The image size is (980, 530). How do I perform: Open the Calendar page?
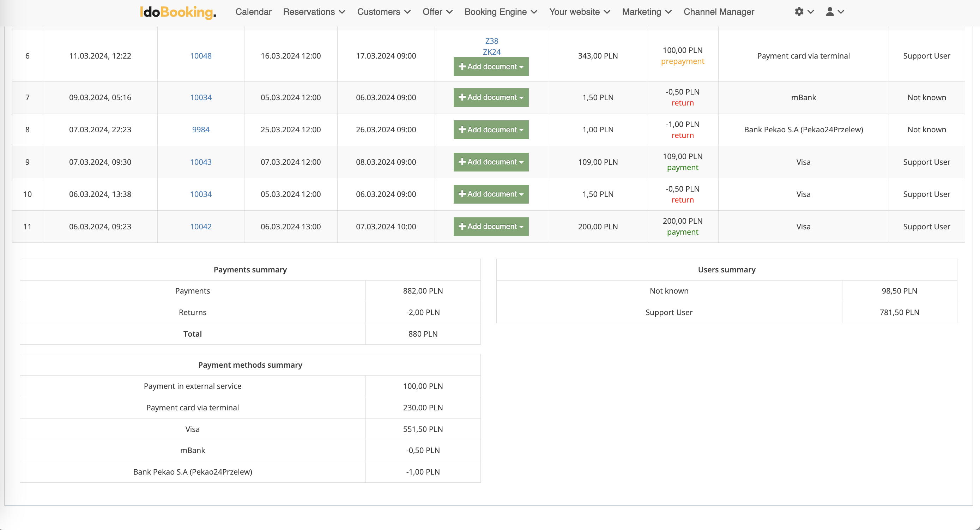(253, 12)
